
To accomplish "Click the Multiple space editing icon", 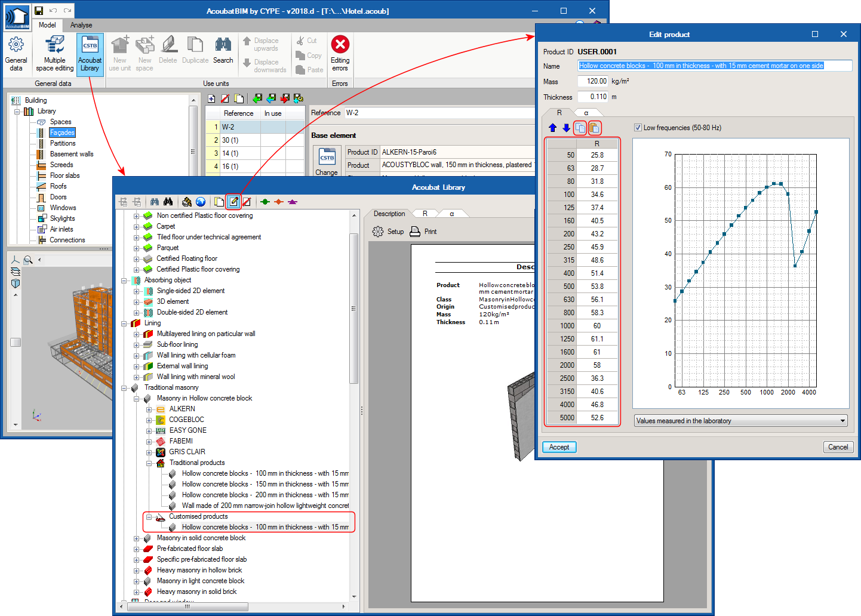I will 55,45.
